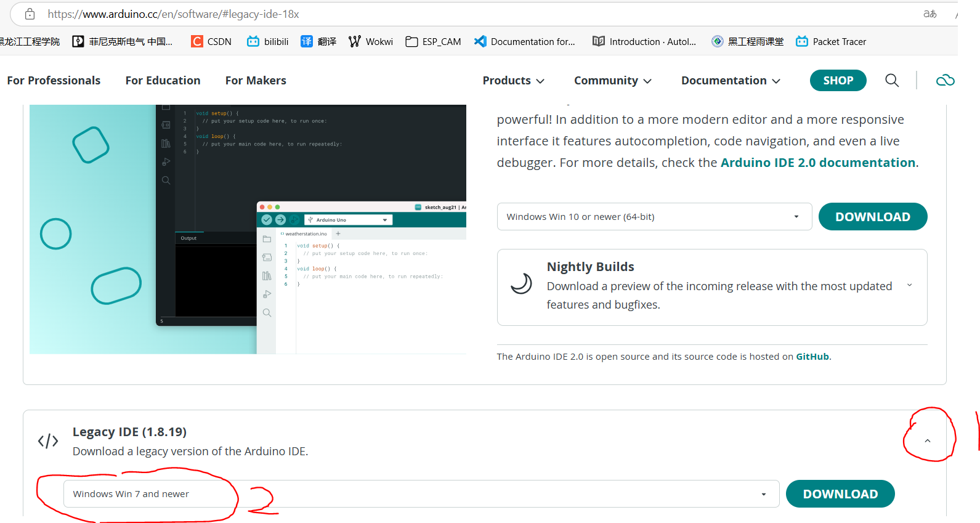Viewport: 980px width, 523px height.
Task: Open the 黑龙江工程学院 bookmark
Action: [x=30, y=41]
